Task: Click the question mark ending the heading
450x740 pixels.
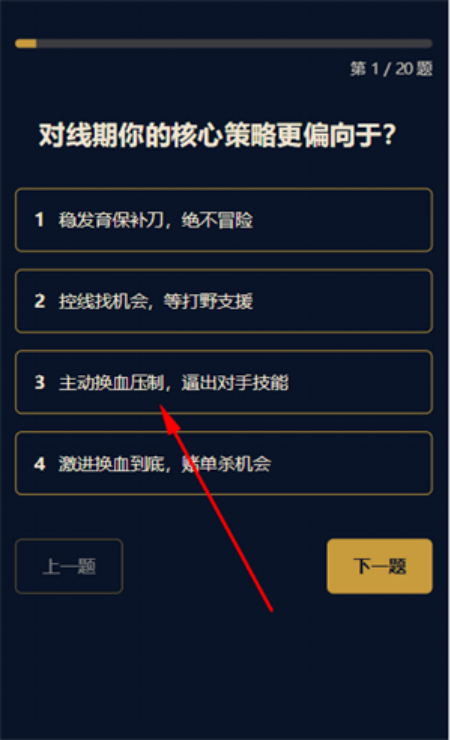Action: coord(389,135)
